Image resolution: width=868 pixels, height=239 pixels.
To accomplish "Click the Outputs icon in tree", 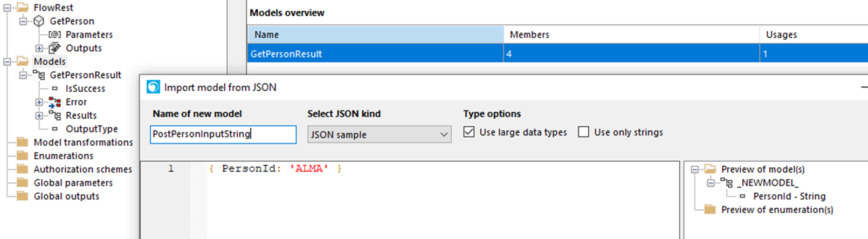I will pos(54,48).
